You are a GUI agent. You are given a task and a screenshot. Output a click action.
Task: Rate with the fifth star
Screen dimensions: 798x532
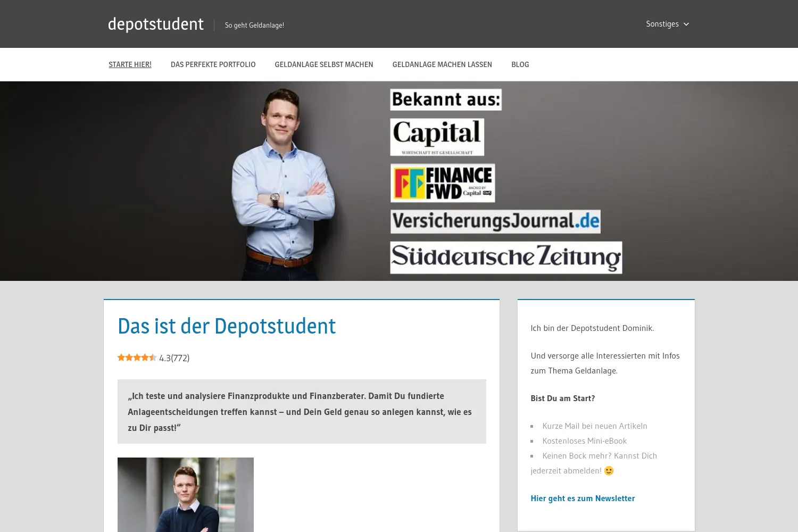coord(153,358)
